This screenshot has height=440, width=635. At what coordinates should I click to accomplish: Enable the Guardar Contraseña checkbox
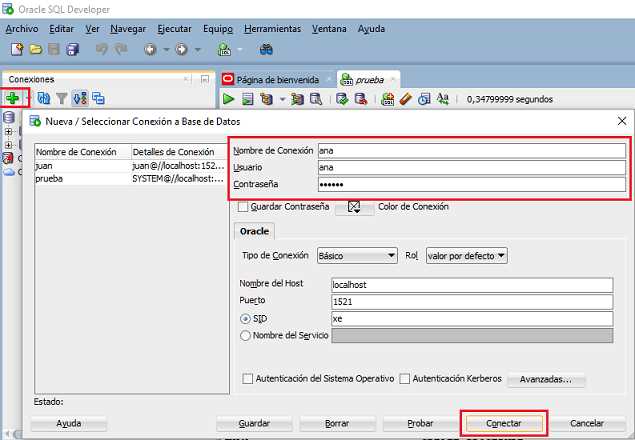pos(243,207)
